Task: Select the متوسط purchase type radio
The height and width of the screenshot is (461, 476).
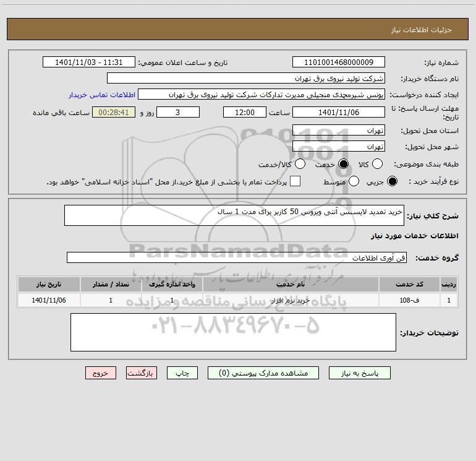Action: point(354,181)
